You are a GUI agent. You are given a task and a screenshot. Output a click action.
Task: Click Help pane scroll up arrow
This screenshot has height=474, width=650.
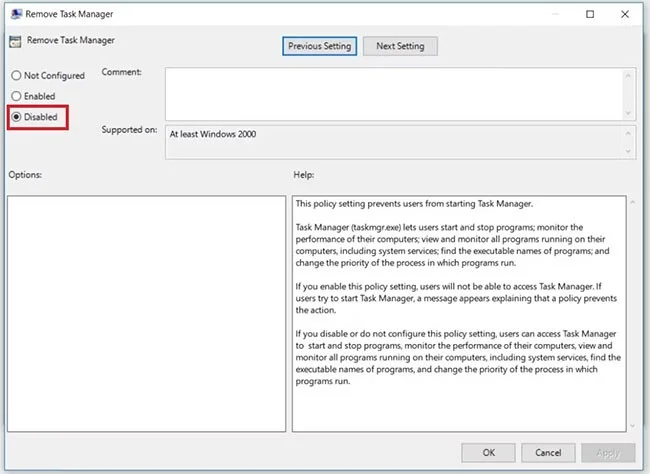[x=633, y=202]
